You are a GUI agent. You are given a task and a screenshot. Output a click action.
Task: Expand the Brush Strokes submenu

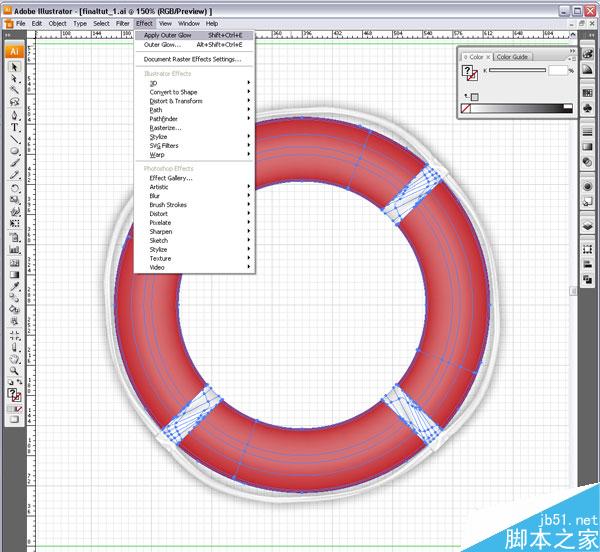tap(194, 205)
